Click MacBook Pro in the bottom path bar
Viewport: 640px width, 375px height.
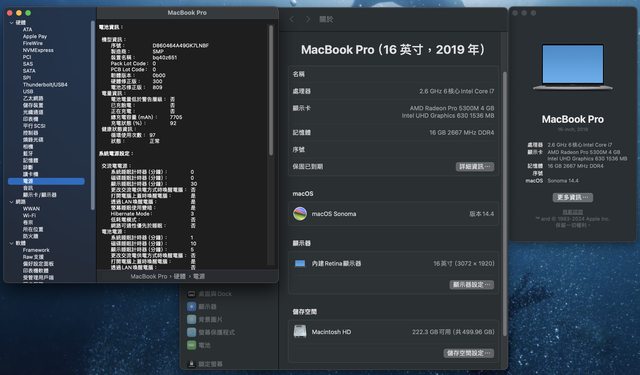click(149, 276)
